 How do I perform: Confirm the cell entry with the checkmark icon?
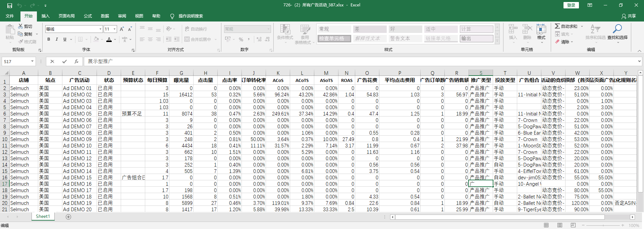coord(64,61)
